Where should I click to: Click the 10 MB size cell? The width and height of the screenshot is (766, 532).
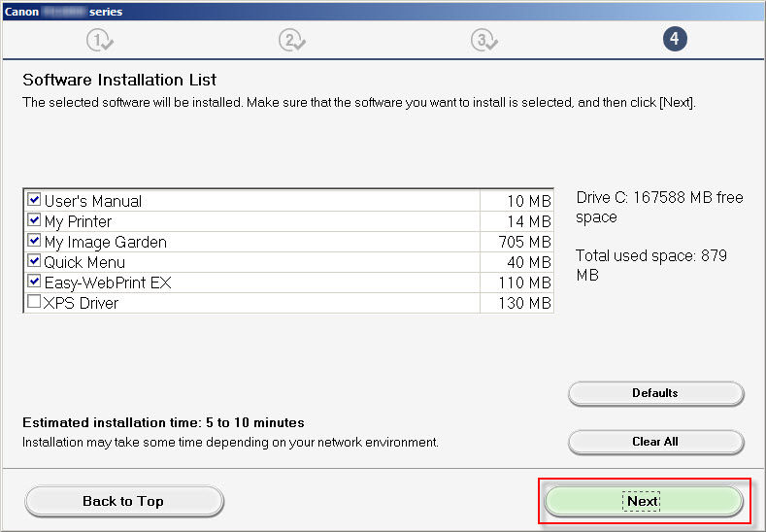[516, 201]
